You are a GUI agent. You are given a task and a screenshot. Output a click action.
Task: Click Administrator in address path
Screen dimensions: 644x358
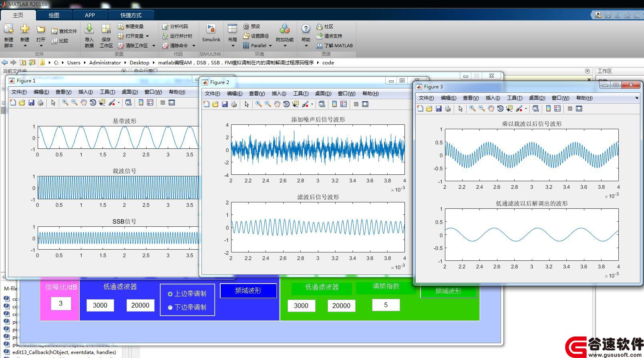(x=105, y=63)
